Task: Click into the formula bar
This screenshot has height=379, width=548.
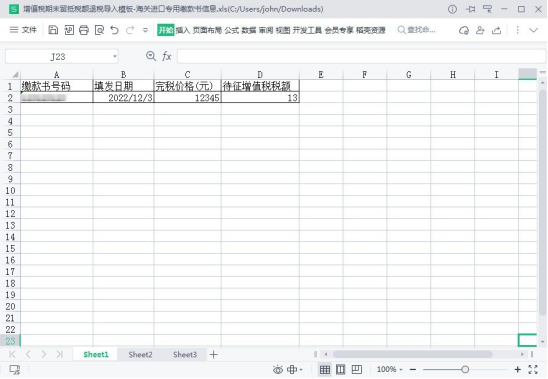Action: coord(361,56)
